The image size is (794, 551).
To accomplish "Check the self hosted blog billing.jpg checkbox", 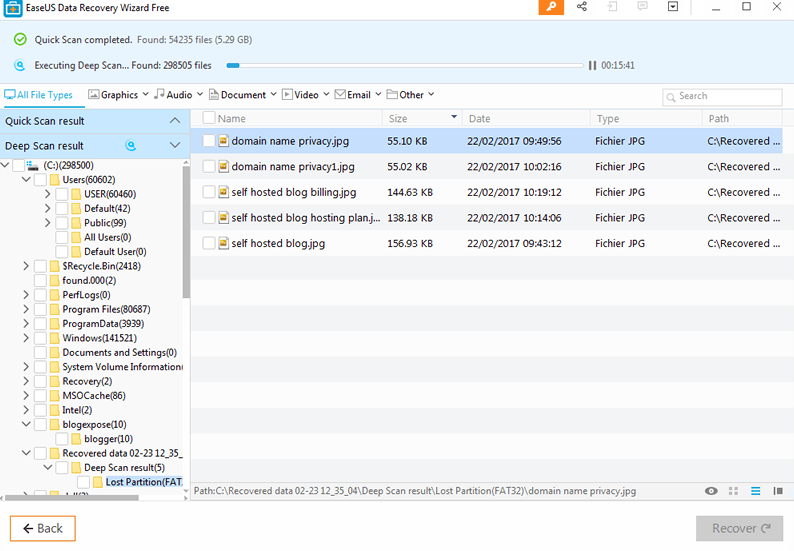I will pos(209,192).
